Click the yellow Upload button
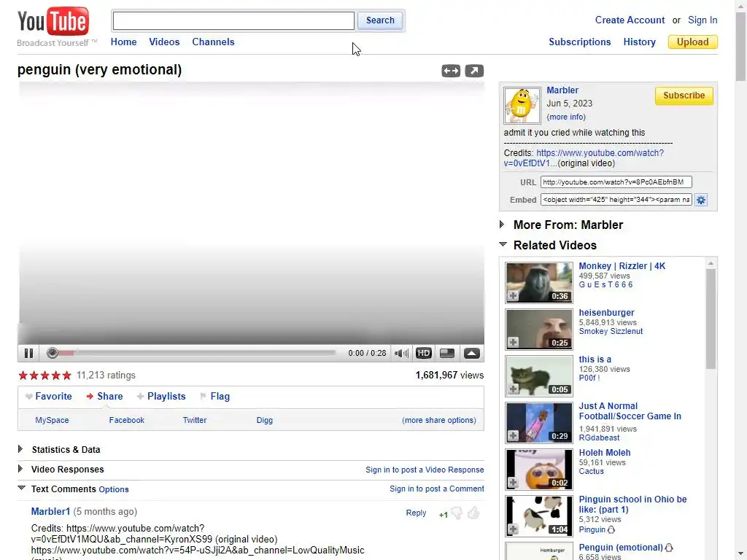This screenshot has height=560, width=747. [x=693, y=42]
